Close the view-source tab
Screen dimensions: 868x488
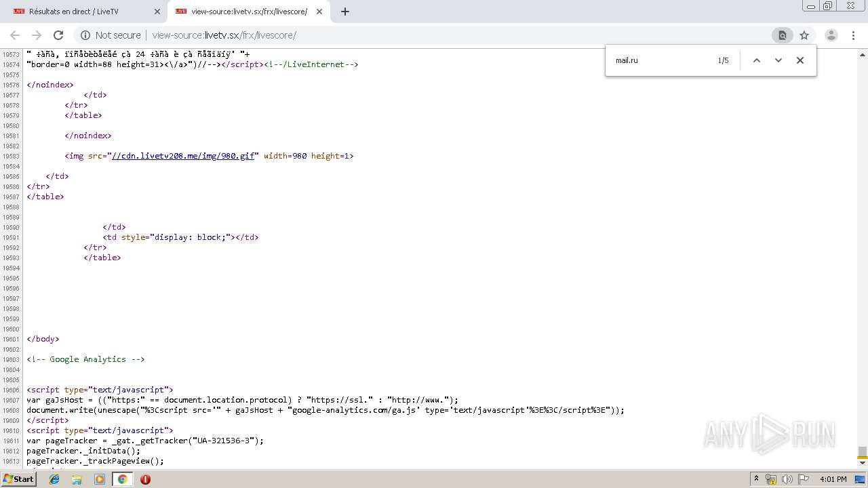[319, 12]
